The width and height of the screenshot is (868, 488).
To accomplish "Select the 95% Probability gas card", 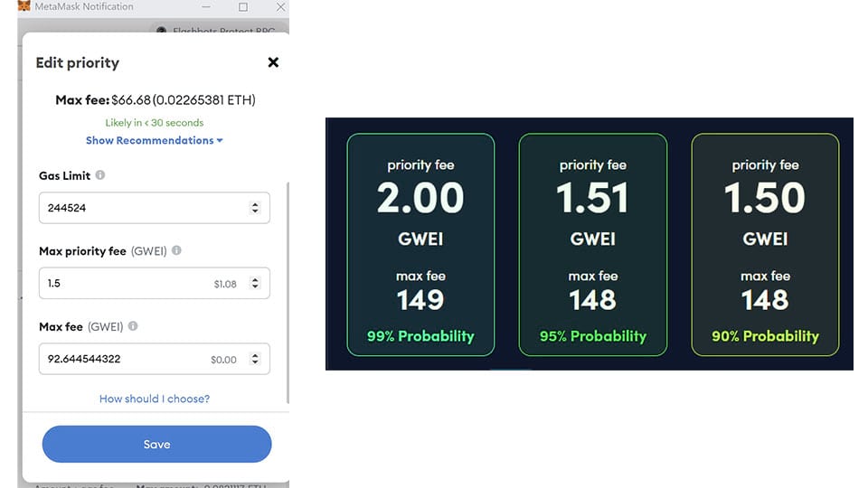I will point(593,245).
